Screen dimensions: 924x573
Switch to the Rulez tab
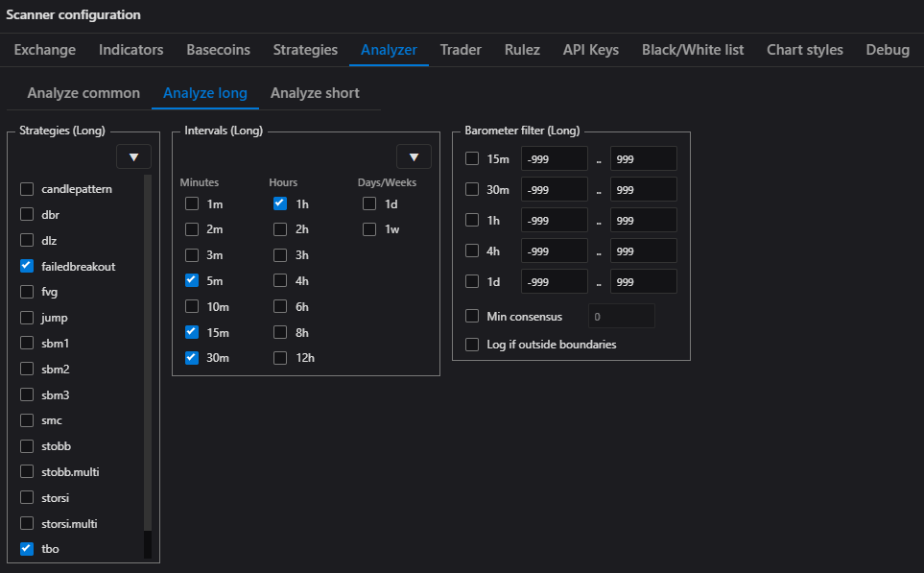point(522,50)
